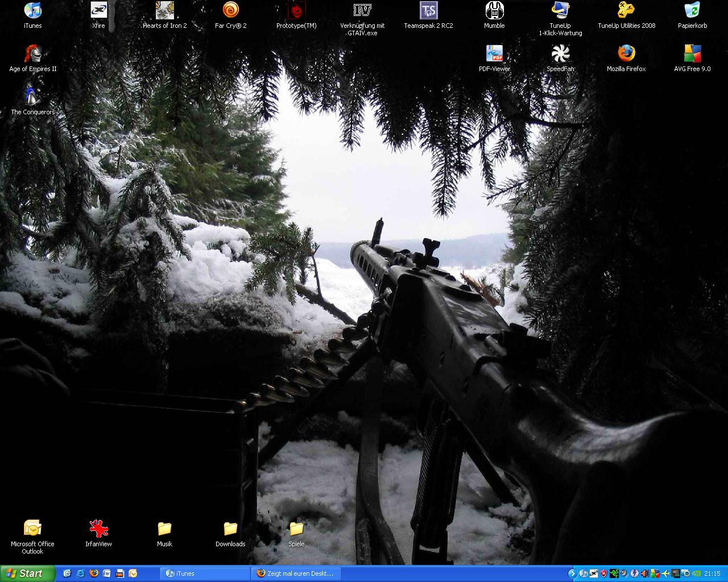Click the red security shield tray icon
Image resolution: width=728 pixels, height=582 pixels.
coord(604,573)
